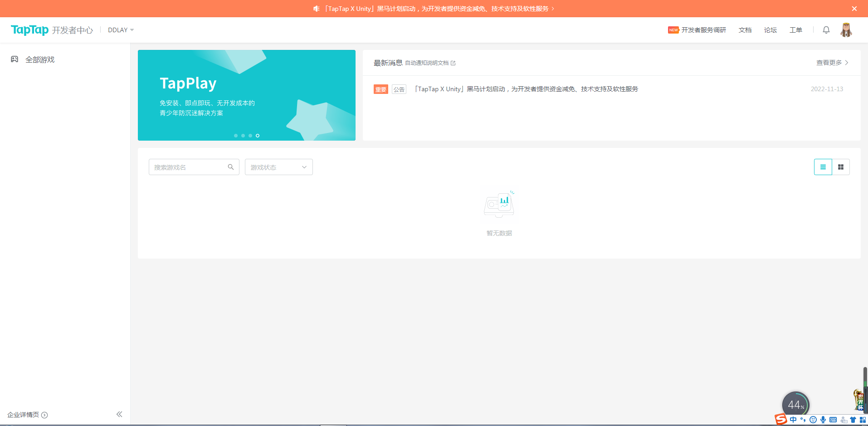This screenshot has height=426, width=868.
Task: Select the first carousel dot
Action: pyautogui.click(x=236, y=136)
